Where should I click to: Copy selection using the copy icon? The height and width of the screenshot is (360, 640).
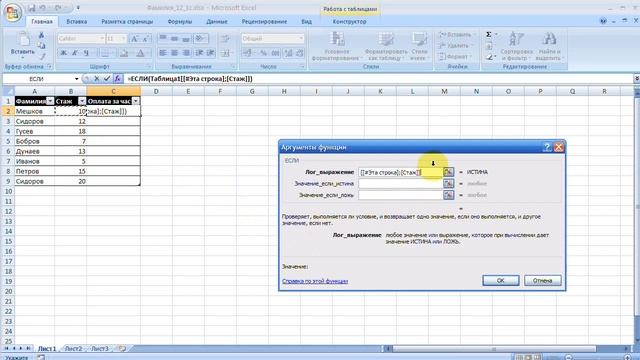pos(41,46)
